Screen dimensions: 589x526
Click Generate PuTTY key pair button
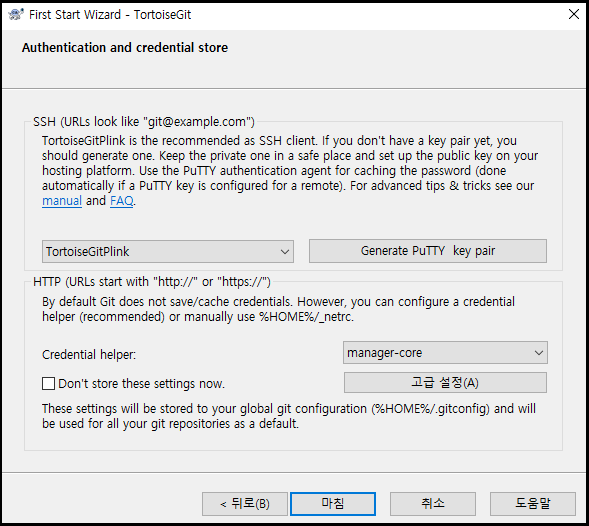coord(427,251)
